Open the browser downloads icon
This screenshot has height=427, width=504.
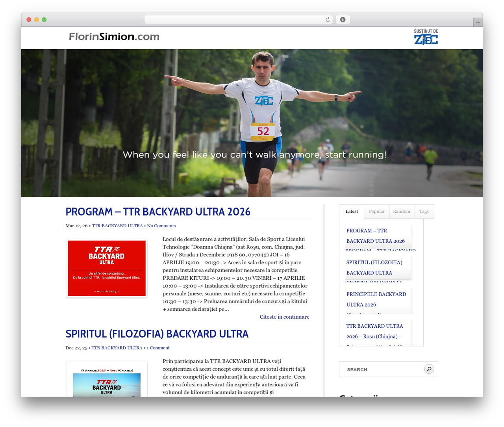[x=343, y=20]
